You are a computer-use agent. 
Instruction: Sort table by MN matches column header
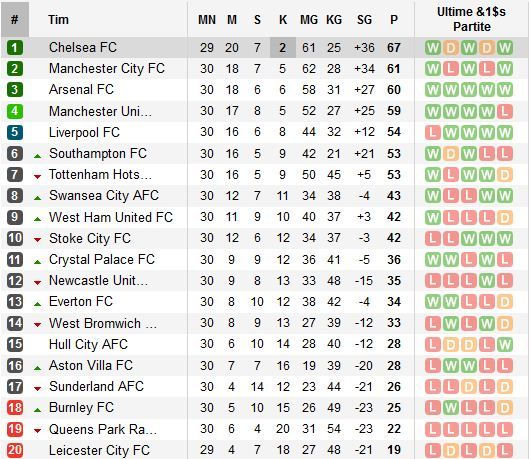[x=207, y=20]
